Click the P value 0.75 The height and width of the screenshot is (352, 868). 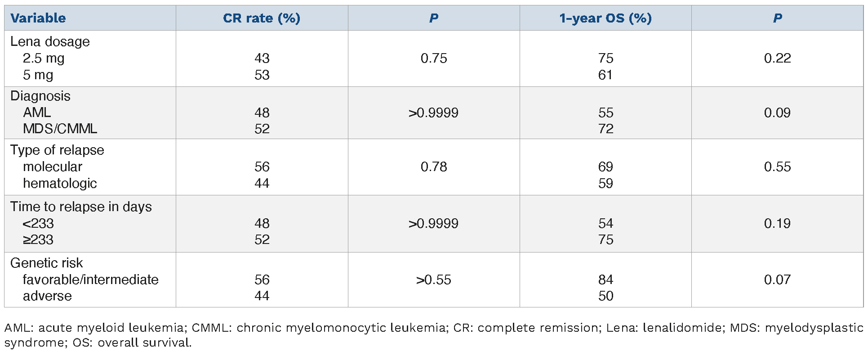(434, 59)
